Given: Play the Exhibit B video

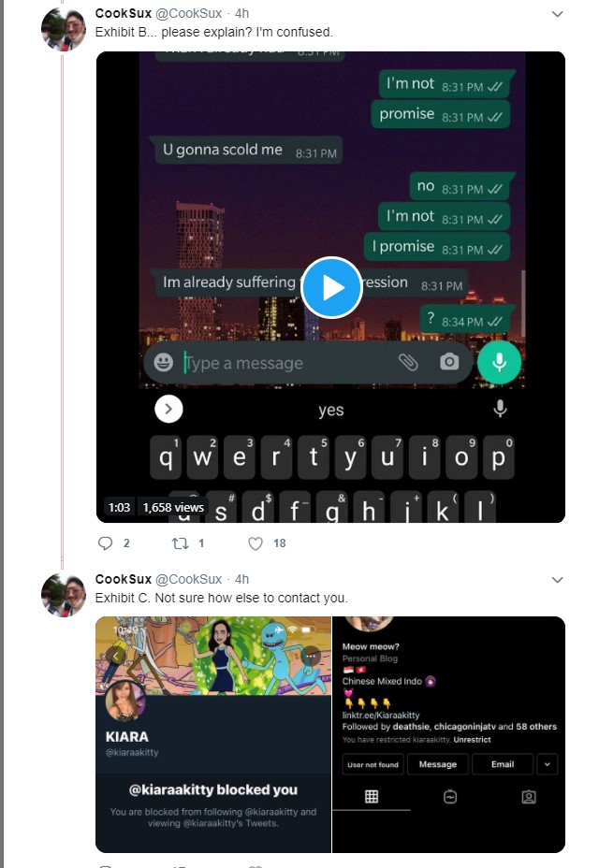Looking at the screenshot, I should click(x=331, y=287).
